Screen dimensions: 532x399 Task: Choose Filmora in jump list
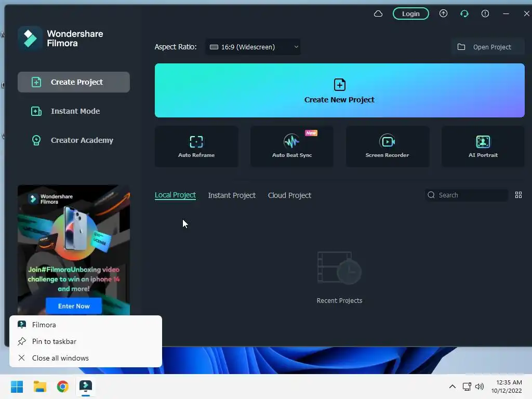pos(86,325)
